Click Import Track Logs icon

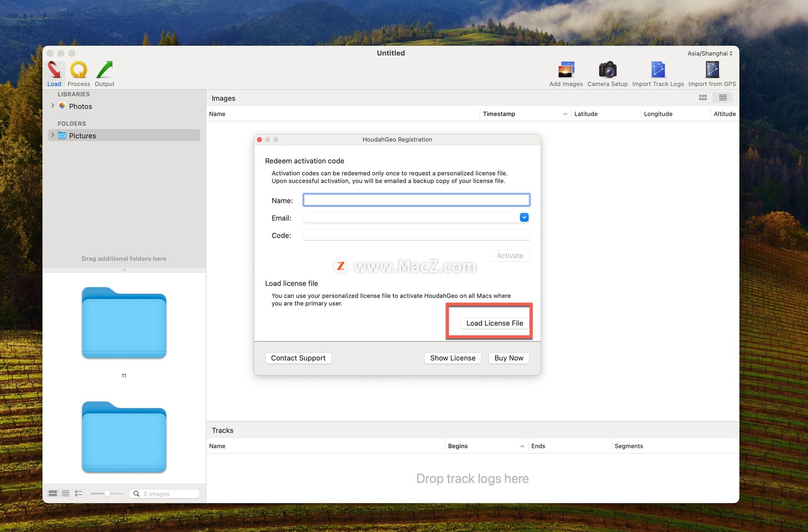coord(658,70)
